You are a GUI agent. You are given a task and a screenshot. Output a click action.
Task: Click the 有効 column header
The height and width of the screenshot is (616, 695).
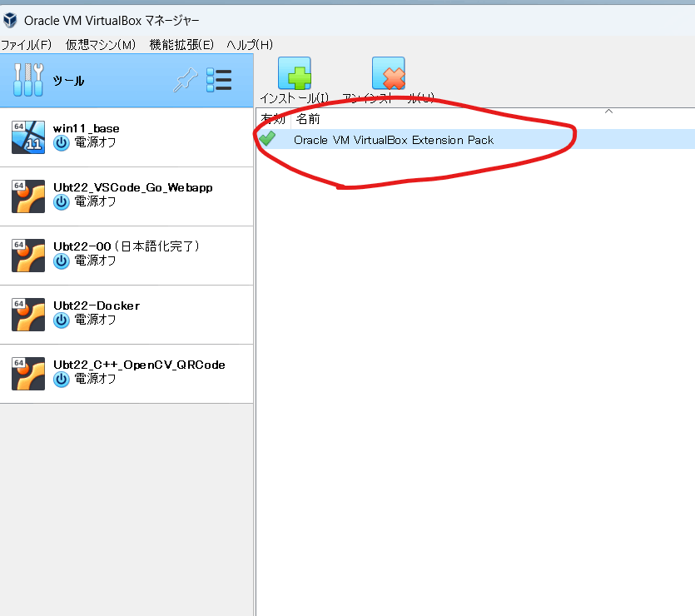pos(273,119)
